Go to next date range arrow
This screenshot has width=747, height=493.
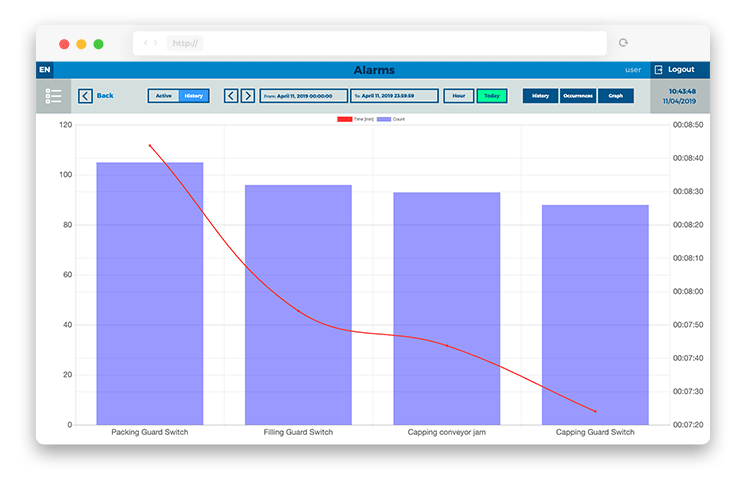(247, 96)
